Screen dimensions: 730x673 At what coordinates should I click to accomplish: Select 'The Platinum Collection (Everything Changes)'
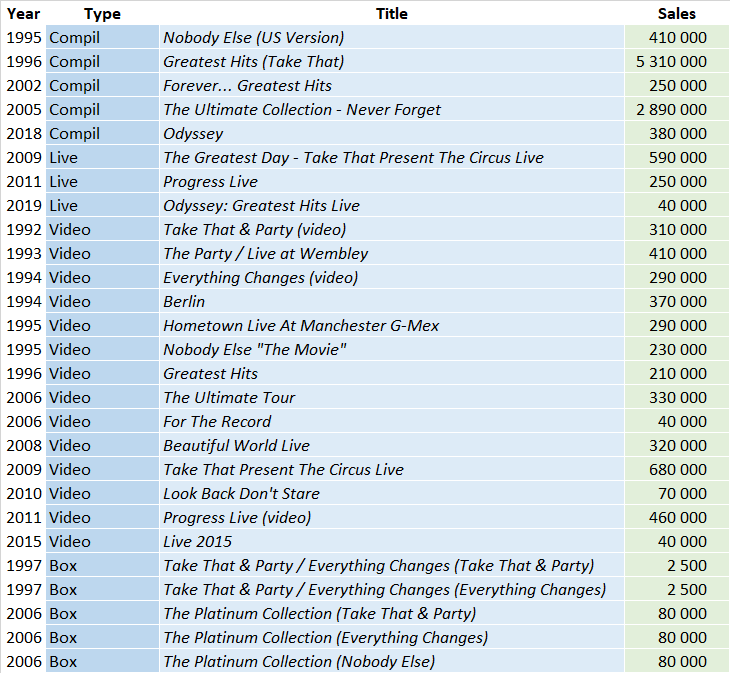tap(326, 638)
